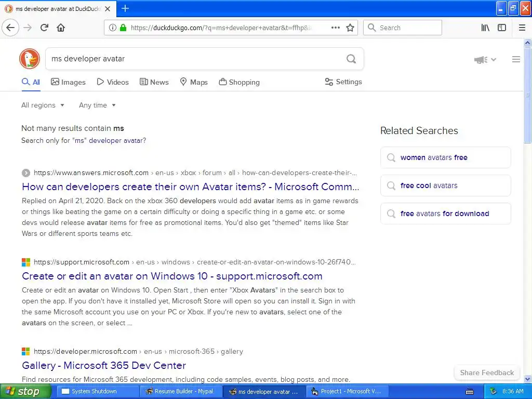This screenshot has width=532, height=399.
Task: Open the taskbar keyboard tray icon
Action: [470, 392]
